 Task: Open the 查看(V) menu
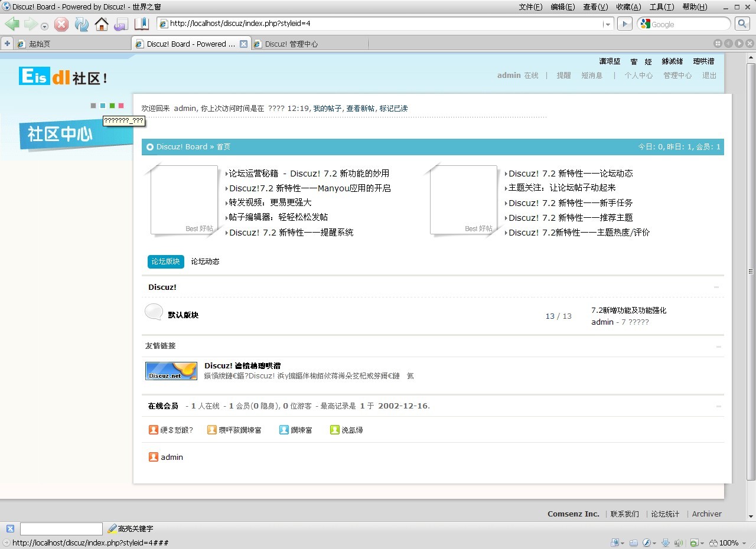595,7
